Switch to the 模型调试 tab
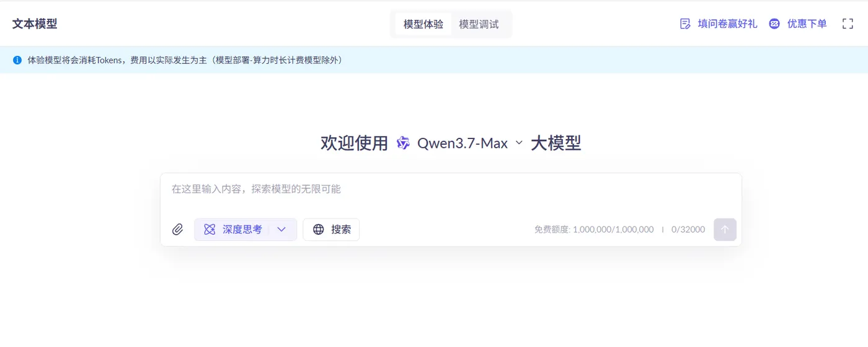The height and width of the screenshot is (347, 868). tap(479, 24)
